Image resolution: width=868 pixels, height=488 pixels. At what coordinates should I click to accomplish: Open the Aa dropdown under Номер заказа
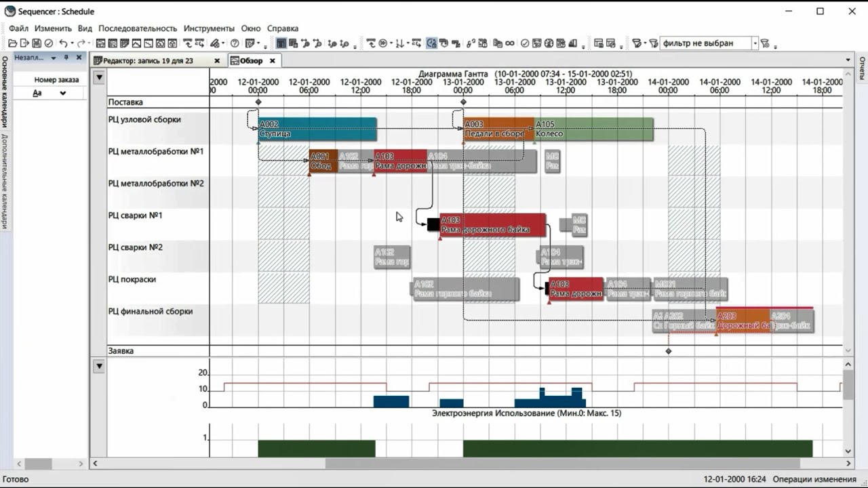(63, 93)
